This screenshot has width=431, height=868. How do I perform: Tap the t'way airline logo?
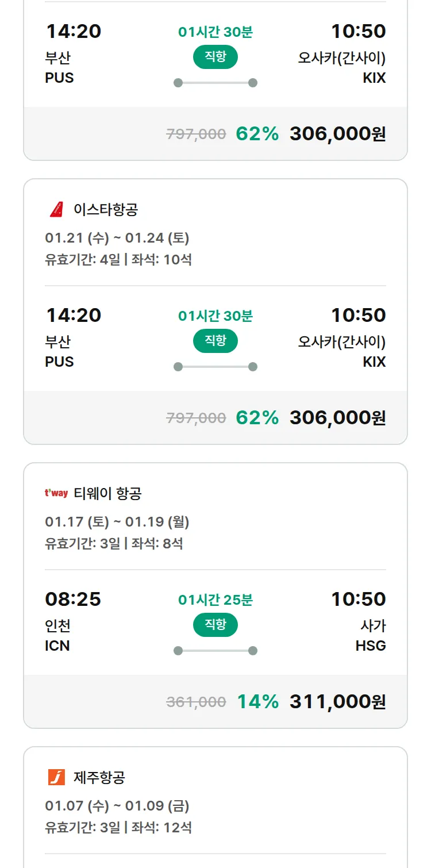(56, 493)
